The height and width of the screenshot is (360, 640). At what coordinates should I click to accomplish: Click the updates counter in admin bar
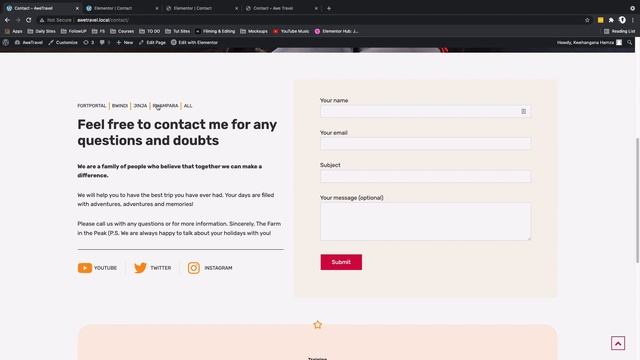click(x=89, y=42)
